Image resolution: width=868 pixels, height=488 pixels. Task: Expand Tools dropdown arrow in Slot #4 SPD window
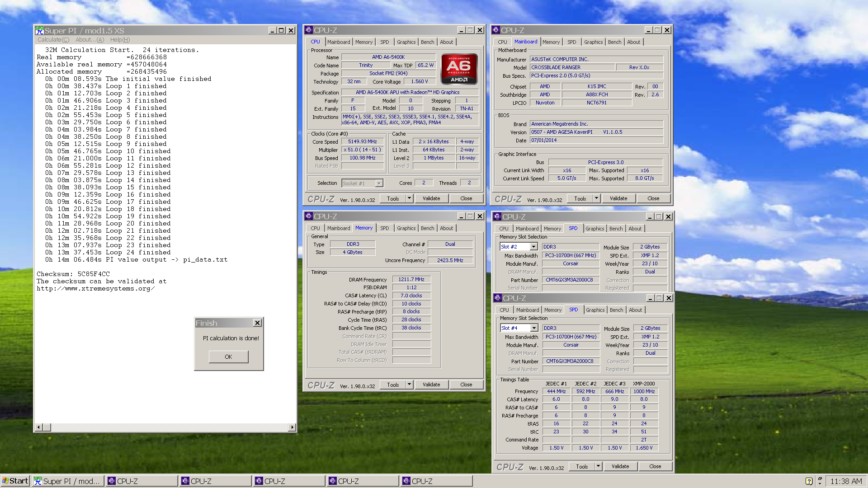[x=598, y=466]
